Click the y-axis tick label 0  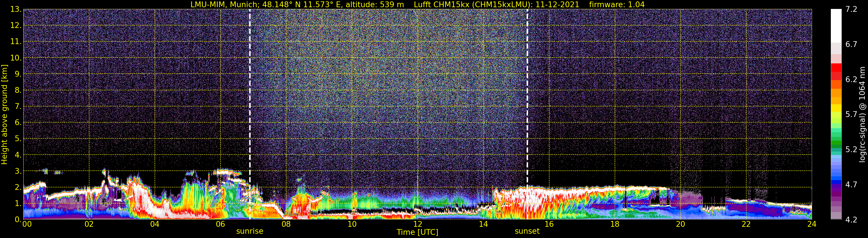[18, 220]
